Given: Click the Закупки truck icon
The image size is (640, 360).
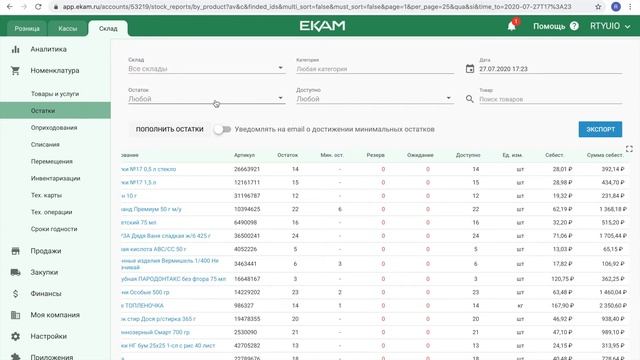Looking at the screenshot, I should point(16,272).
